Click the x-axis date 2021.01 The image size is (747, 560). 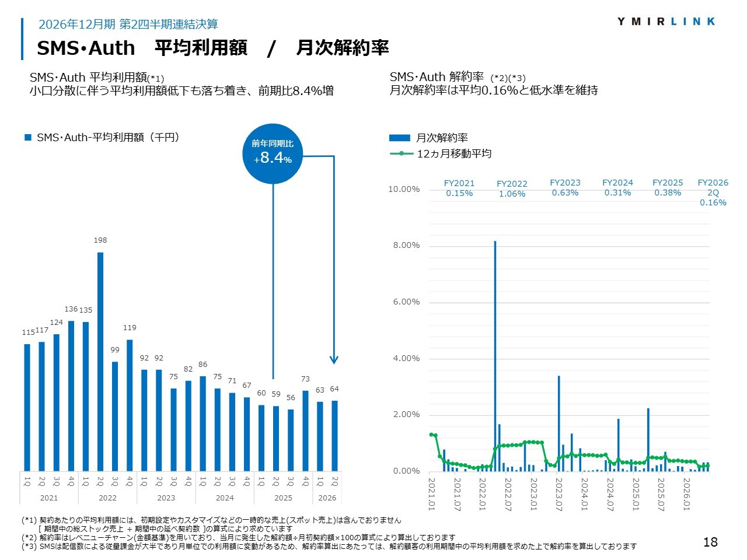432,494
